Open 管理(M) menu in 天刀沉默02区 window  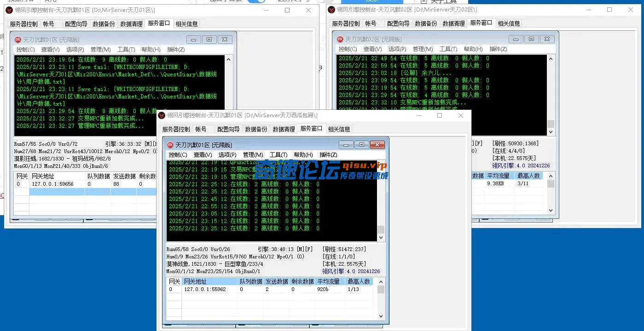[x=423, y=49]
